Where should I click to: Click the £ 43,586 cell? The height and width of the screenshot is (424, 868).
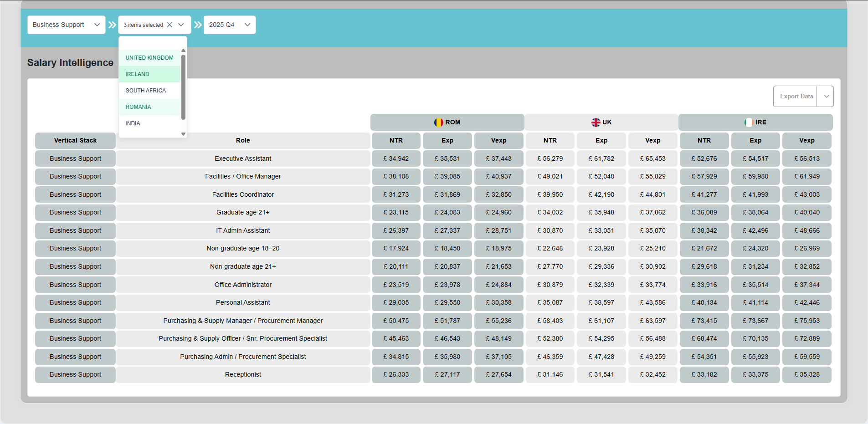click(x=652, y=303)
